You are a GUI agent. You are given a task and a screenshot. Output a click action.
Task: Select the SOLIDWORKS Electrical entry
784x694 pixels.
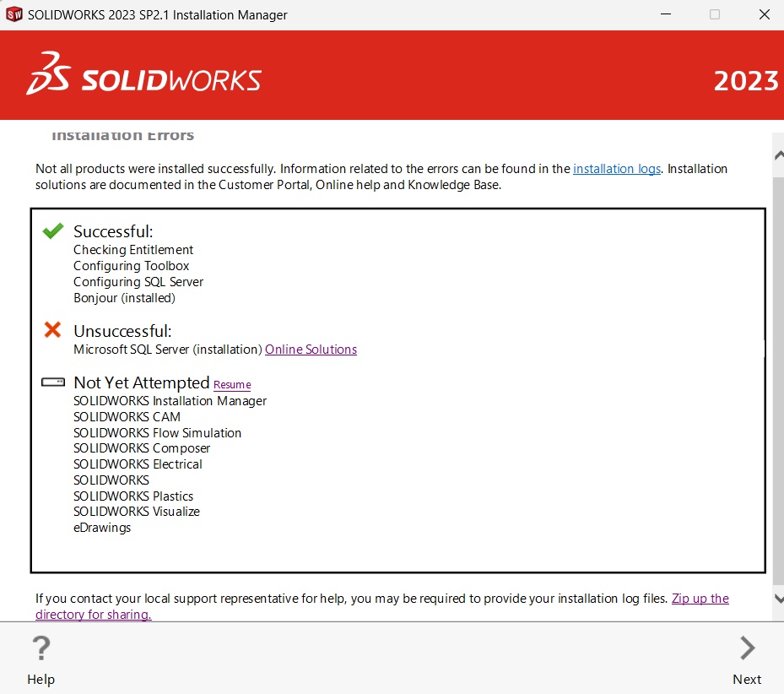coord(138,464)
